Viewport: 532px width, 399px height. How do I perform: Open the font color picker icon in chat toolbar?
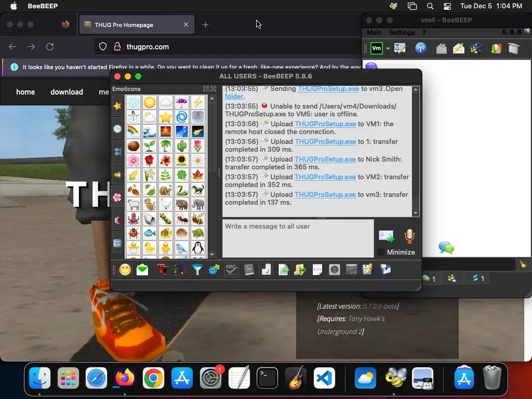180,270
